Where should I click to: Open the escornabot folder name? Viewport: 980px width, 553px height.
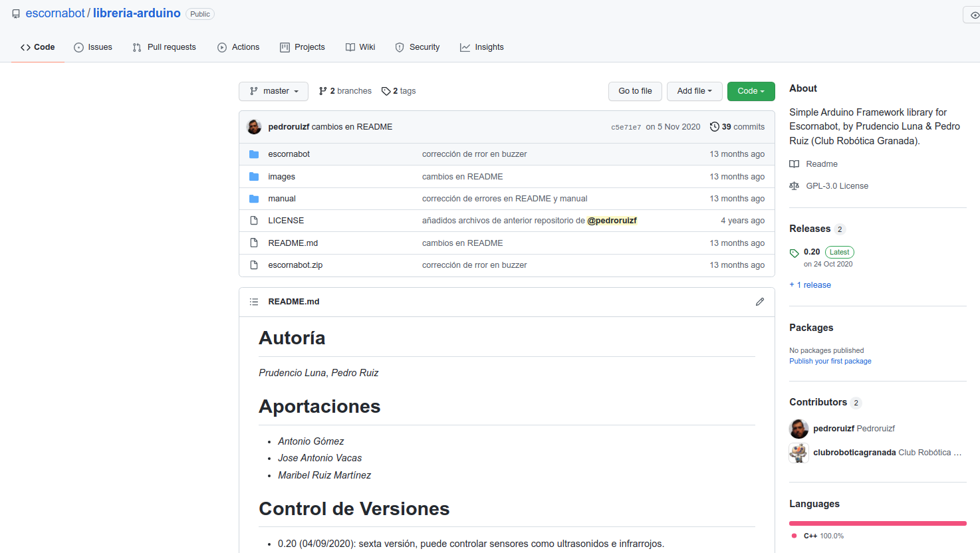click(289, 154)
